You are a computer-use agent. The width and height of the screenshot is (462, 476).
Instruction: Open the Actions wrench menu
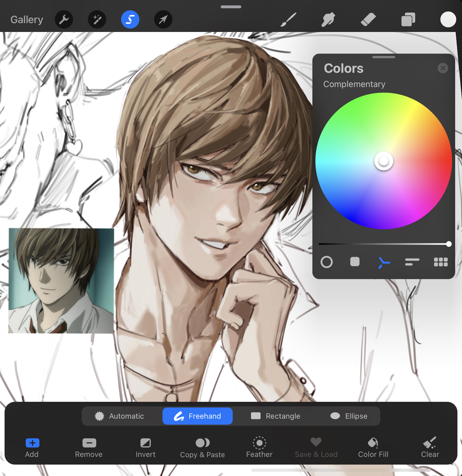point(64,19)
